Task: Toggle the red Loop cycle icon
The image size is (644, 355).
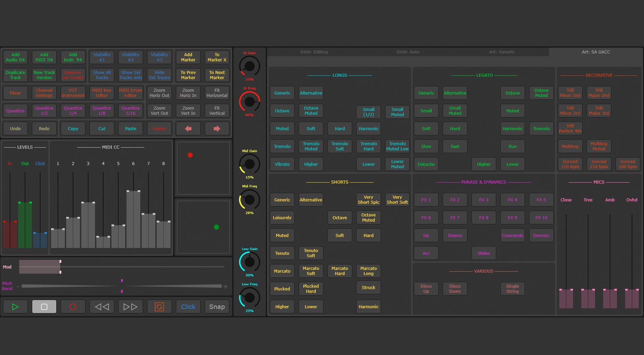Action: [x=159, y=307]
